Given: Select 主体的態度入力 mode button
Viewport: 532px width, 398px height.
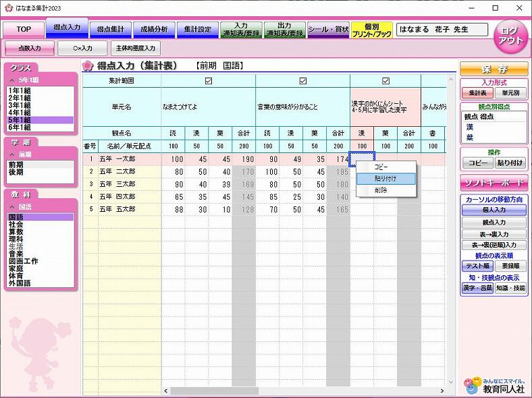Looking at the screenshot, I should (136, 49).
